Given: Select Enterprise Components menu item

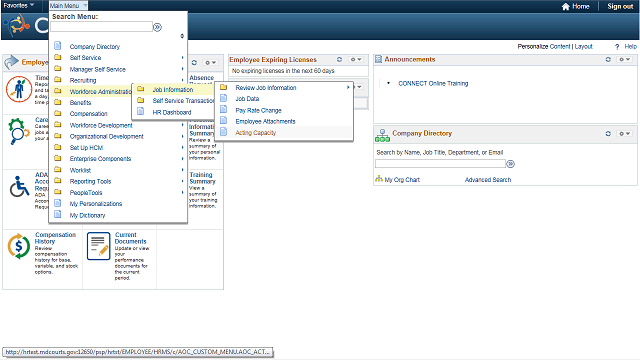Looking at the screenshot, I should [x=100, y=158].
